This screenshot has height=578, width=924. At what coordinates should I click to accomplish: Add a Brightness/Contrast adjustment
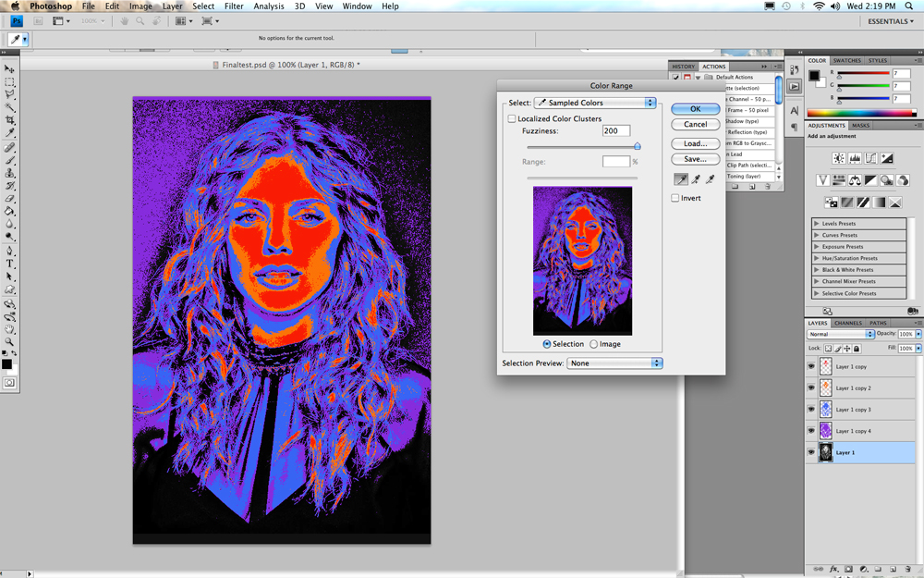839,158
